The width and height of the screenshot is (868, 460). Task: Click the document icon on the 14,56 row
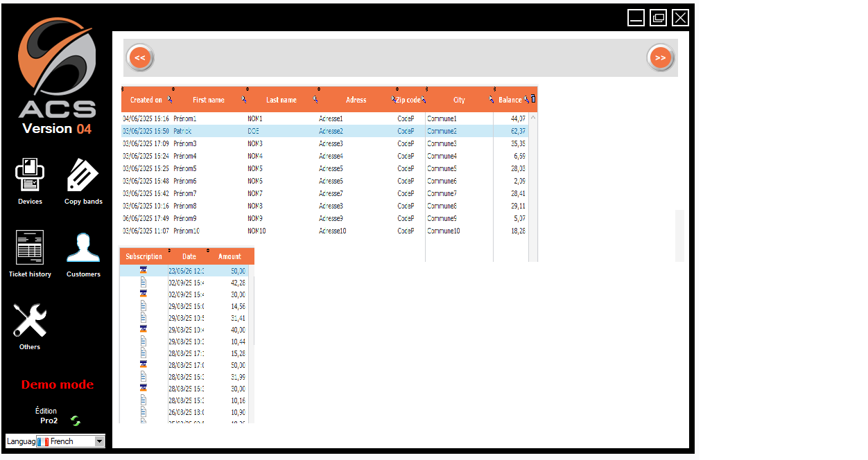tap(144, 306)
